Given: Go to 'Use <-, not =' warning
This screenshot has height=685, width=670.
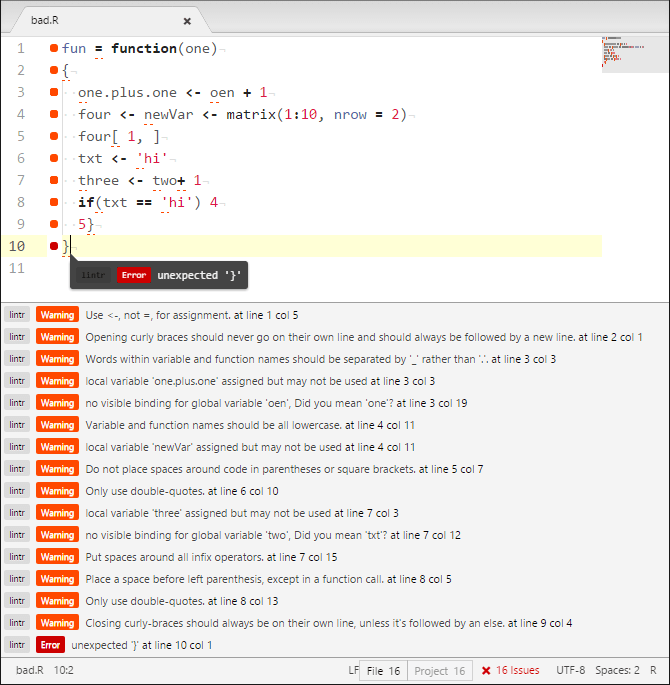Looking at the screenshot, I should [192, 315].
